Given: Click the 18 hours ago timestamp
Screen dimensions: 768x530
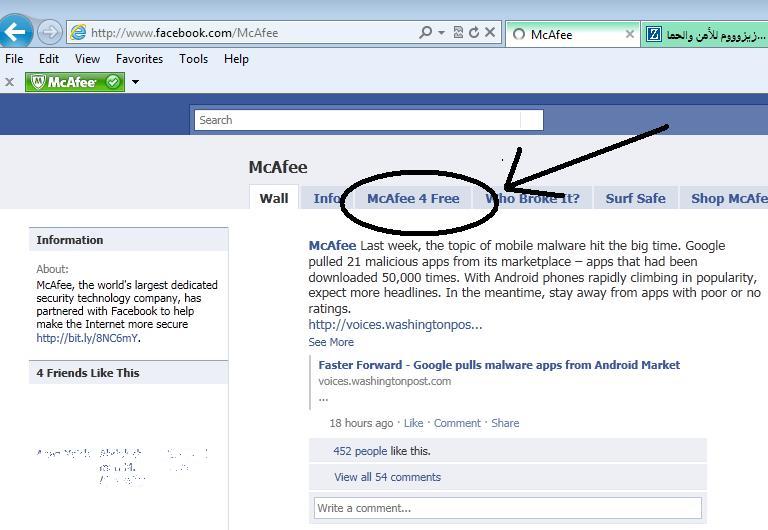Looking at the screenshot, I should point(361,423).
